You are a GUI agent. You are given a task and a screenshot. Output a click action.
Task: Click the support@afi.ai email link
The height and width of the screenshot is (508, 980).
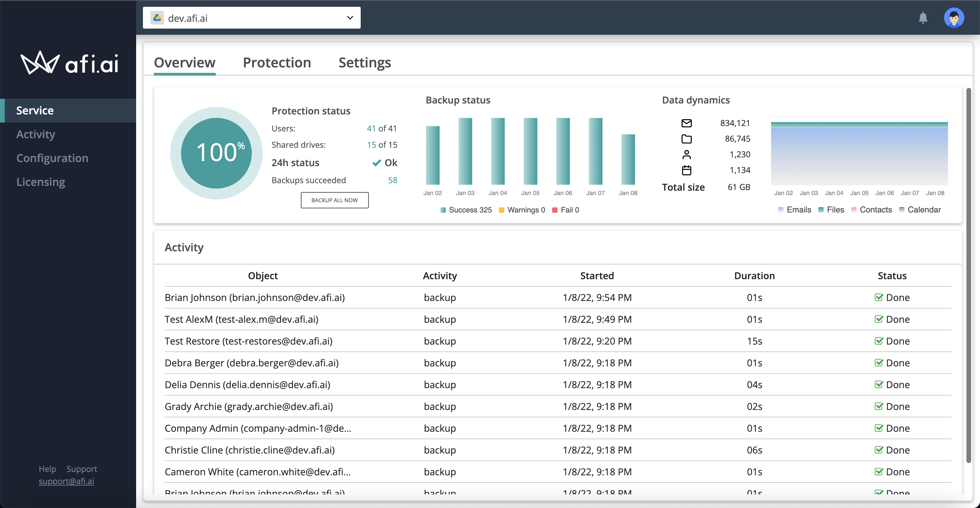(66, 481)
